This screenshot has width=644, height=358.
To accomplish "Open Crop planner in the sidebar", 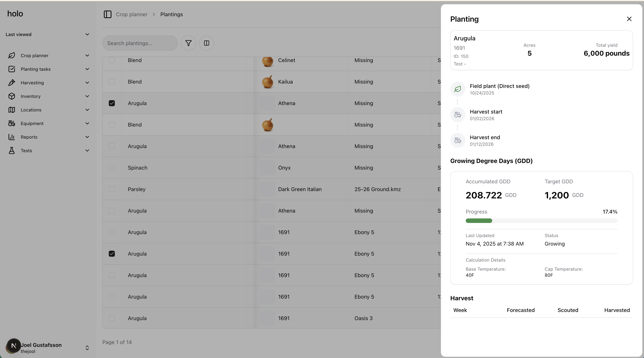I will 35,56.
